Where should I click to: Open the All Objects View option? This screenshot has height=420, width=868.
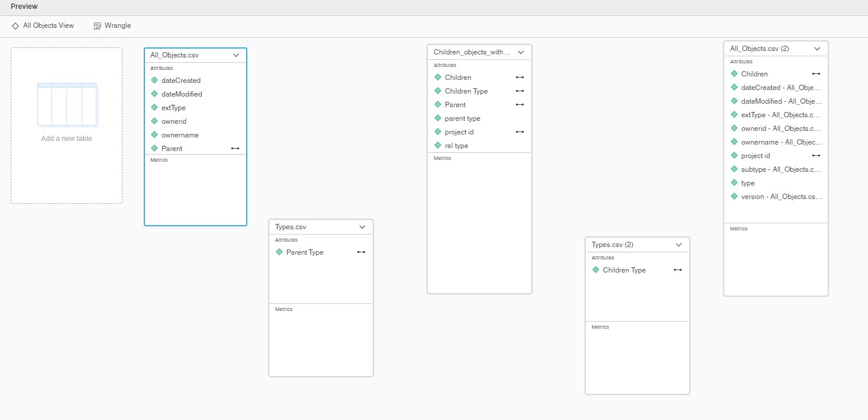48,26
